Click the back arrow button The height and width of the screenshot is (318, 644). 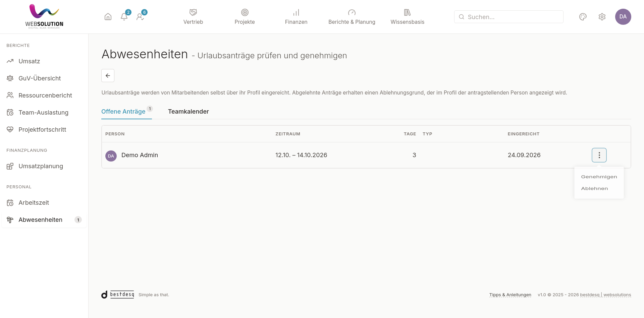coord(108,76)
